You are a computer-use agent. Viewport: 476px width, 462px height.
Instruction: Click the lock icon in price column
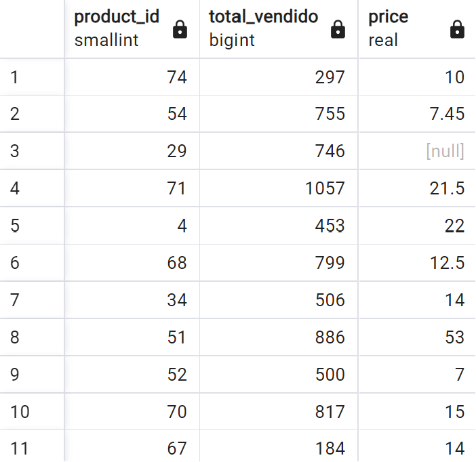click(457, 29)
